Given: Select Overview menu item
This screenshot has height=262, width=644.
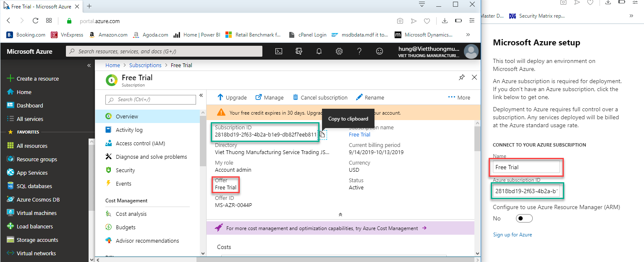Looking at the screenshot, I should (x=148, y=116).
